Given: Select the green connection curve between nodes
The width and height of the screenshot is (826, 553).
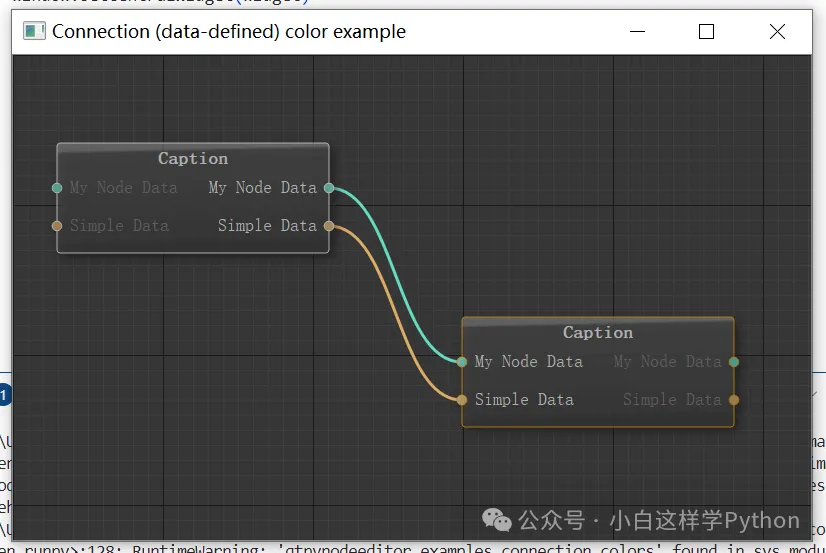Looking at the screenshot, I should tap(396, 275).
